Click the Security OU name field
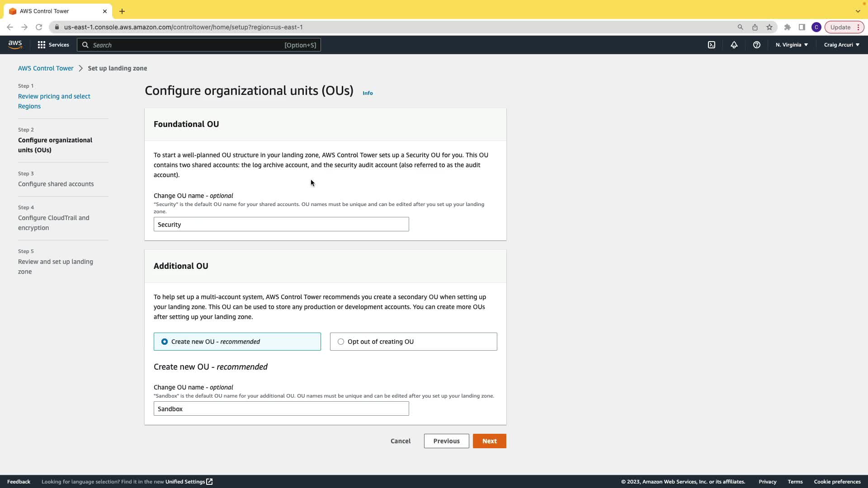Image resolution: width=868 pixels, height=488 pixels. tap(281, 225)
